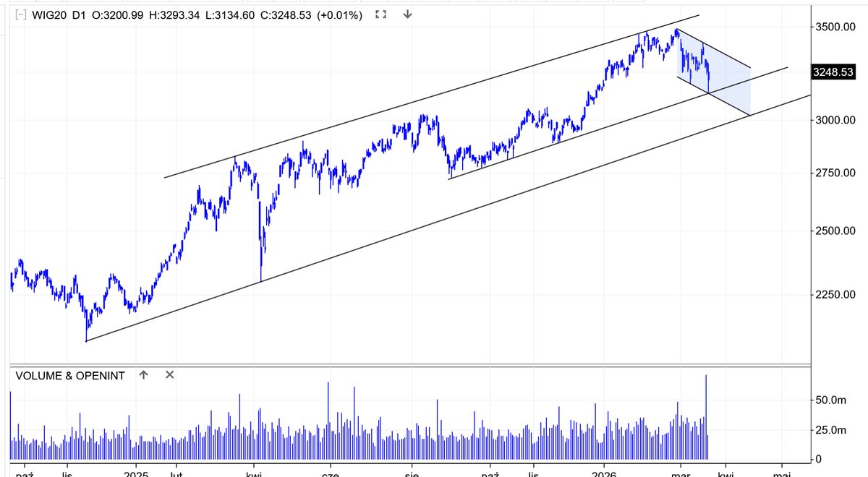
Task: Move main chart pane down arrow
Action: (x=407, y=14)
